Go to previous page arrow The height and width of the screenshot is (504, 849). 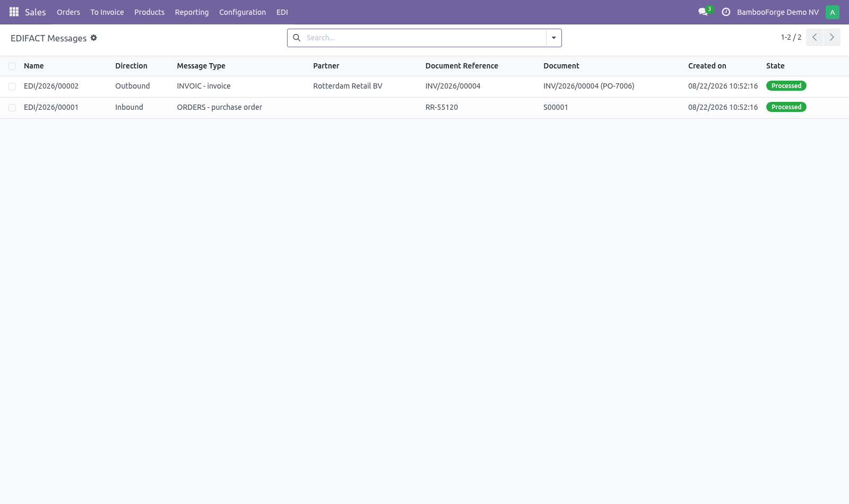click(x=815, y=37)
